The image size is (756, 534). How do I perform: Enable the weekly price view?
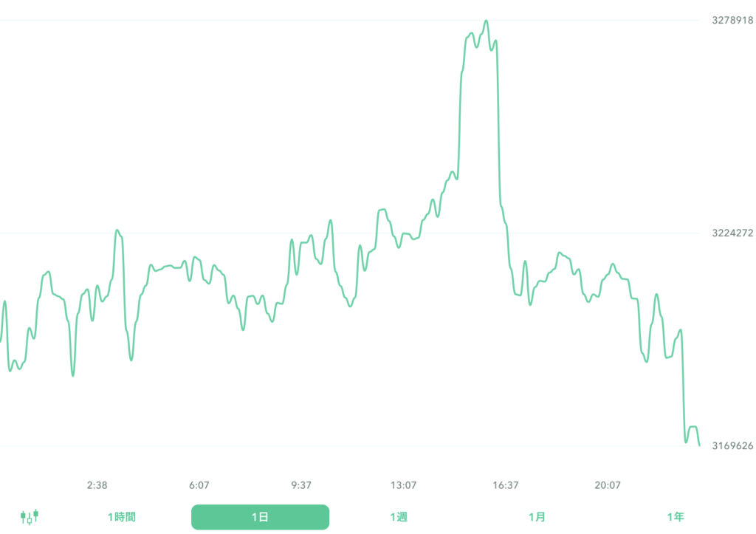tap(399, 517)
